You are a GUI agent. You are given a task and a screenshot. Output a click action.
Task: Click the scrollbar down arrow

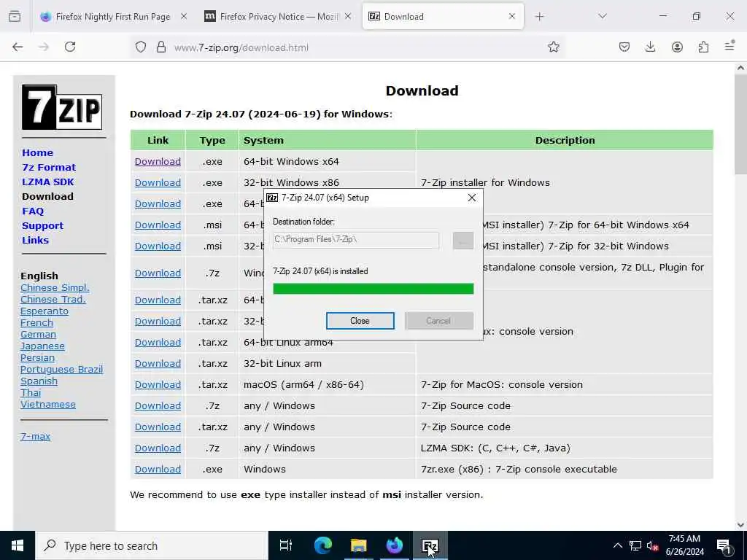pyautogui.click(x=740, y=525)
